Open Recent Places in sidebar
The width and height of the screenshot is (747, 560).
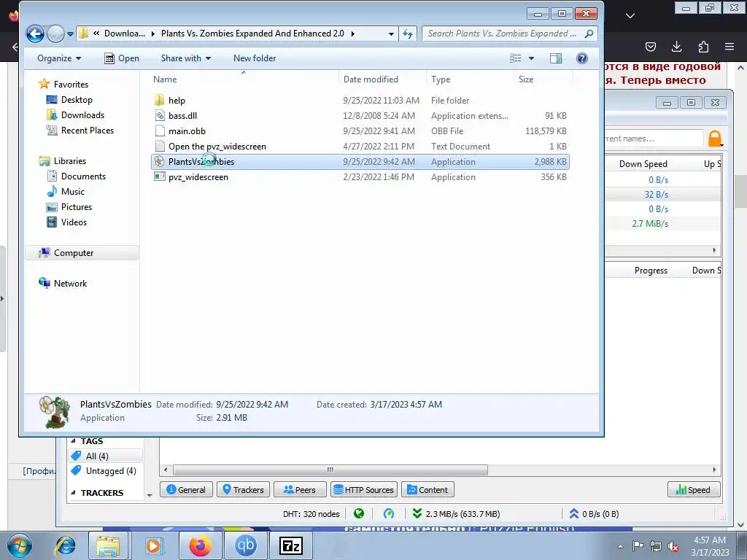coord(88,130)
